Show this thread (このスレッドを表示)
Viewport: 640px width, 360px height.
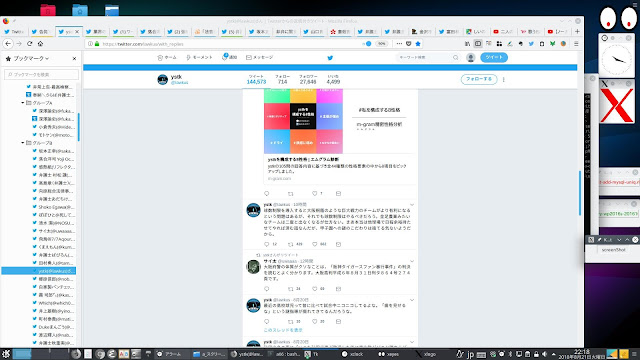click(283, 330)
